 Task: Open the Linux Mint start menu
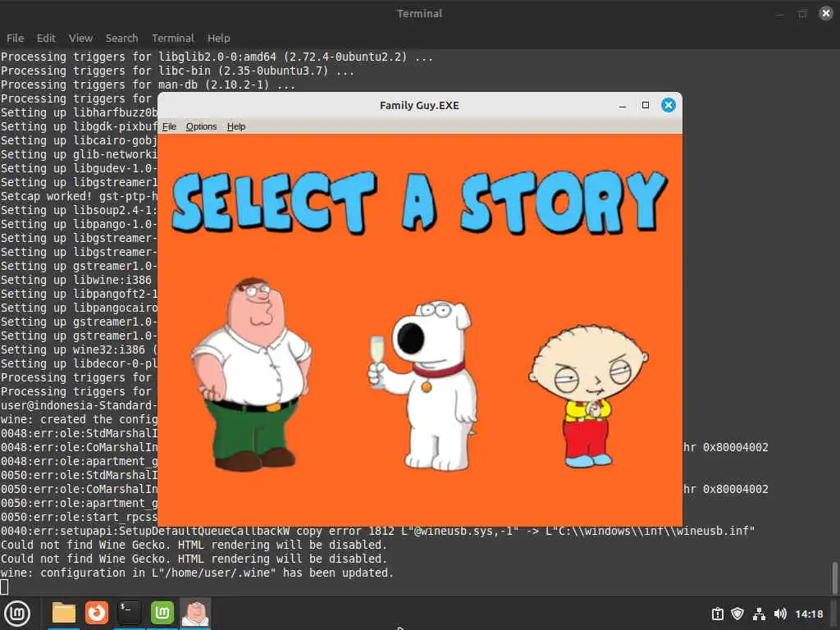(x=17, y=614)
